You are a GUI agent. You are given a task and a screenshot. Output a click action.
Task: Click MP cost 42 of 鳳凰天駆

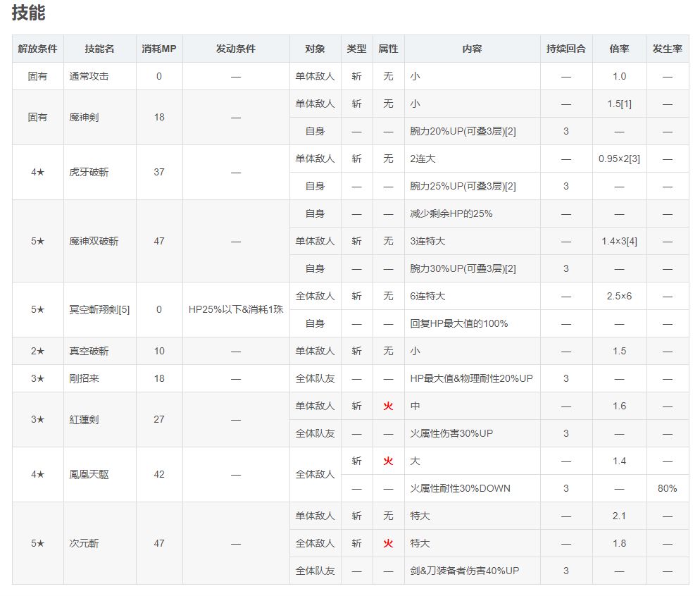click(159, 475)
